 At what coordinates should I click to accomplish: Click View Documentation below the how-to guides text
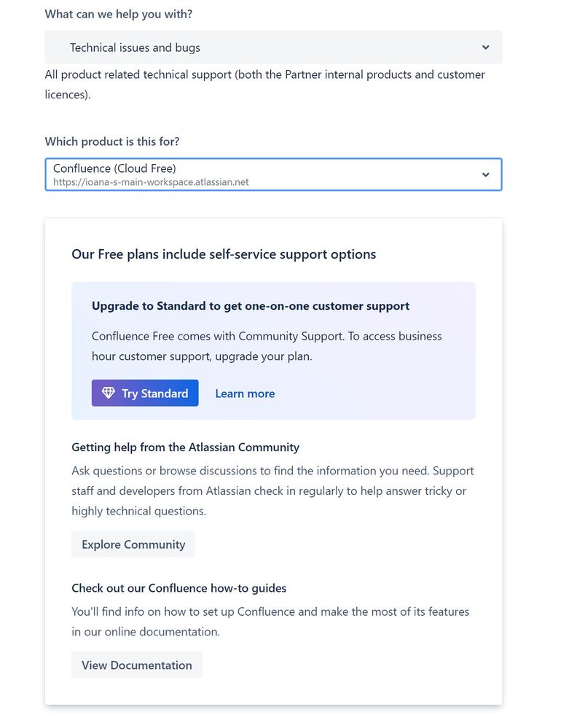pos(137,665)
